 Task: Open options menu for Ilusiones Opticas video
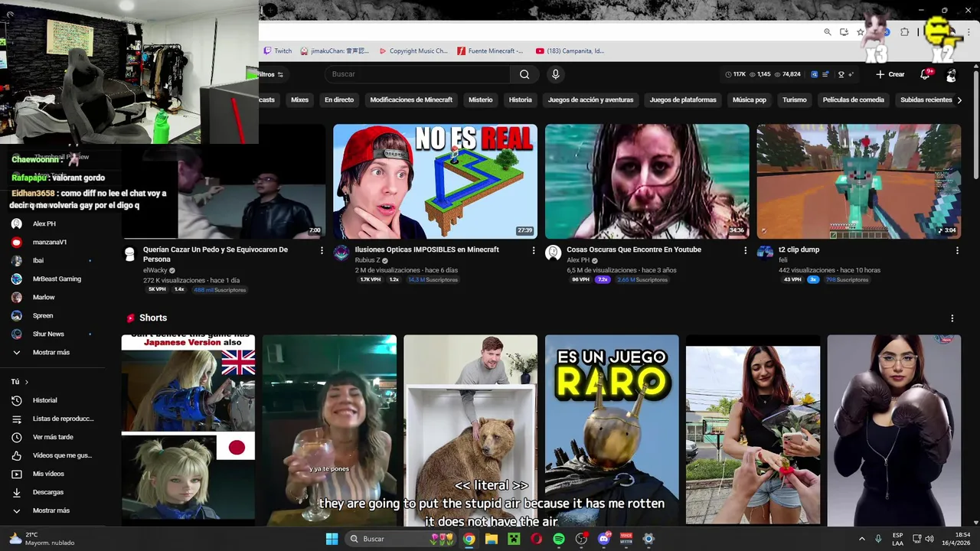(534, 250)
